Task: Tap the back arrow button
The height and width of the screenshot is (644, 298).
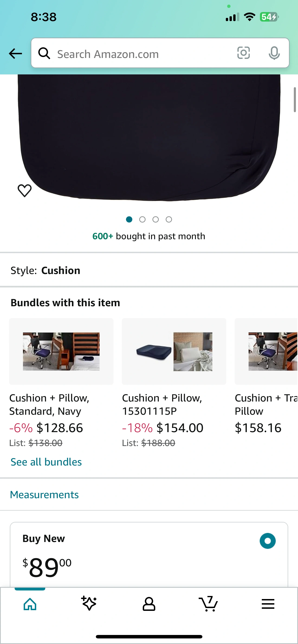Action: point(16,54)
